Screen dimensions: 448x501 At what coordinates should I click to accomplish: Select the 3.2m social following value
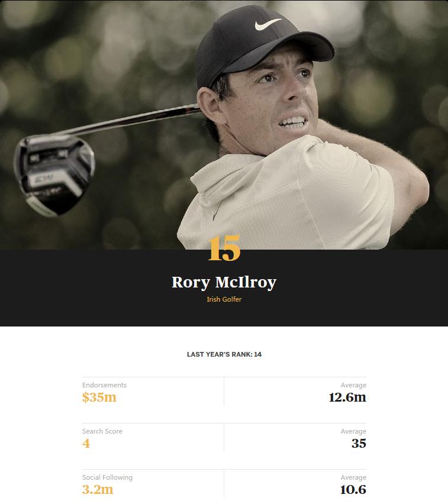pos(98,490)
